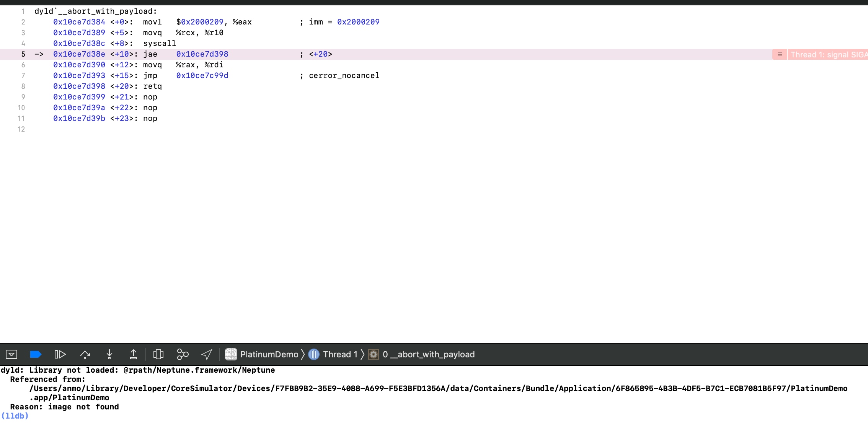Screen dimensions: 868x427
Task: Open Debug View Hierarchy
Action: point(158,354)
